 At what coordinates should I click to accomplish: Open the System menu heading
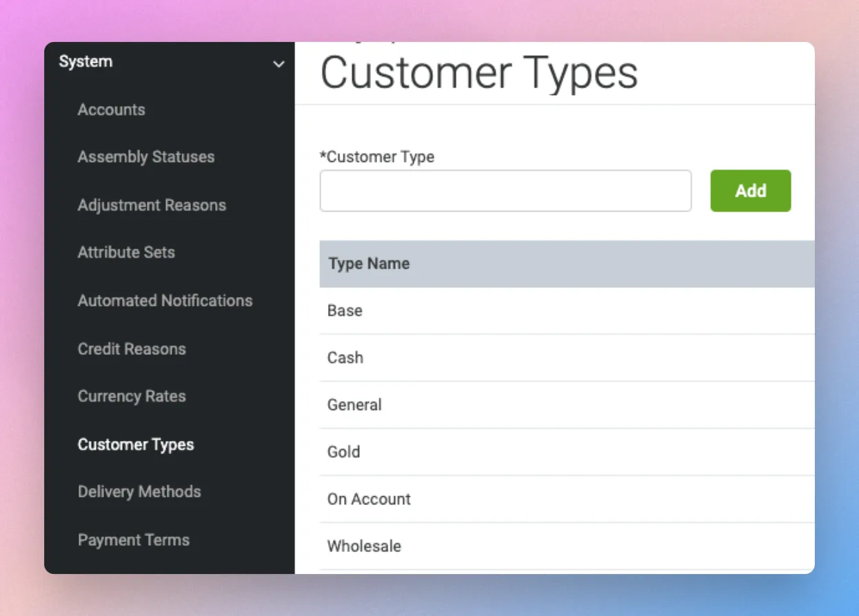tap(85, 61)
